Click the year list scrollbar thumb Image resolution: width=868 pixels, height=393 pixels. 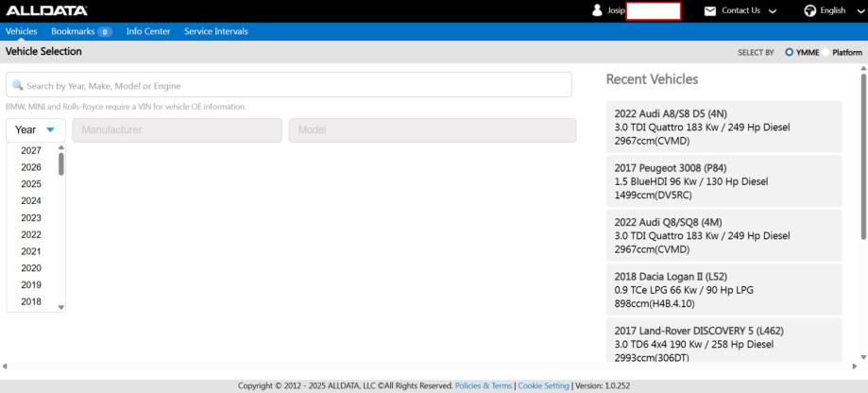60,163
